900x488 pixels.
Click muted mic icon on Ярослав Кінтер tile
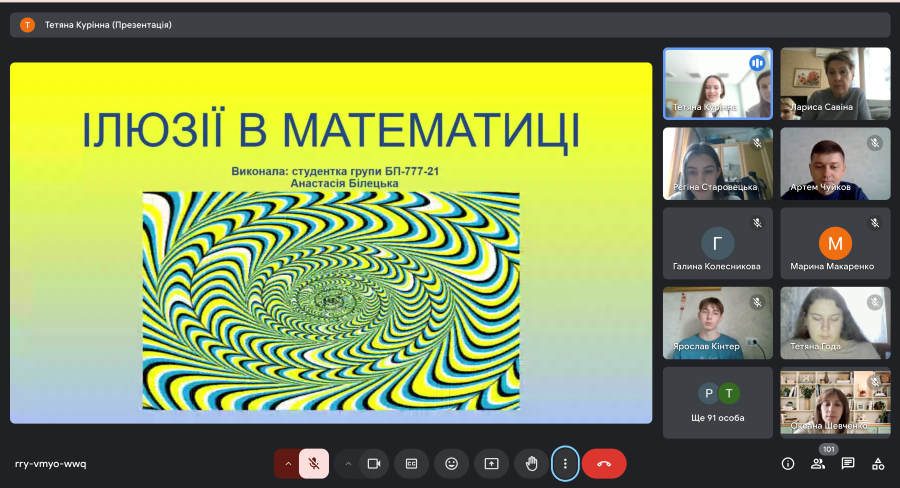coord(757,303)
